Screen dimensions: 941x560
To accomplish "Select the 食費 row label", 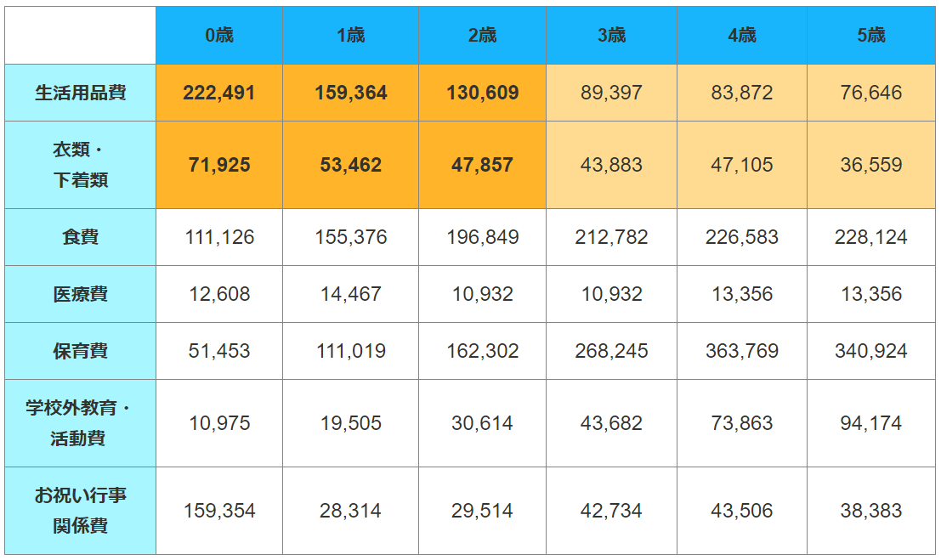I will pyautogui.click(x=81, y=237).
